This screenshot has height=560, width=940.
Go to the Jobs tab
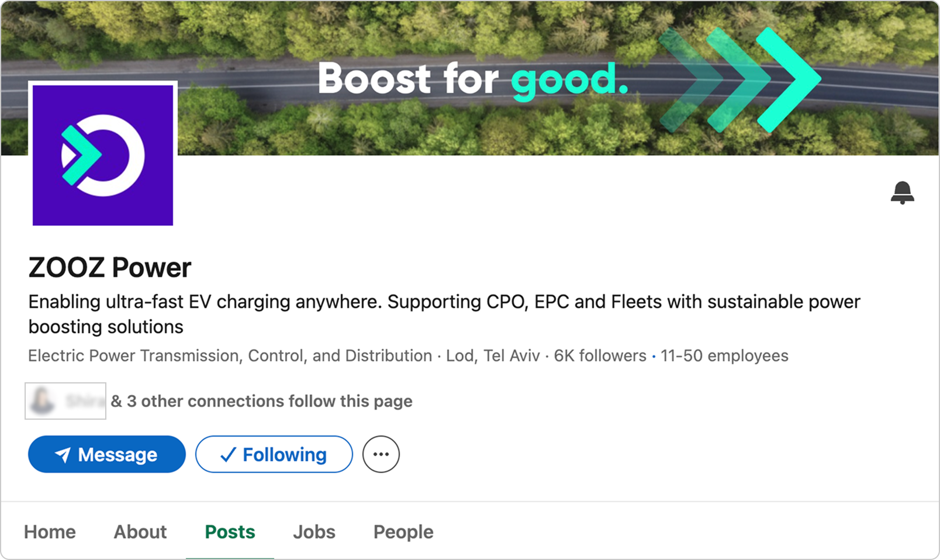[x=314, y=532]
